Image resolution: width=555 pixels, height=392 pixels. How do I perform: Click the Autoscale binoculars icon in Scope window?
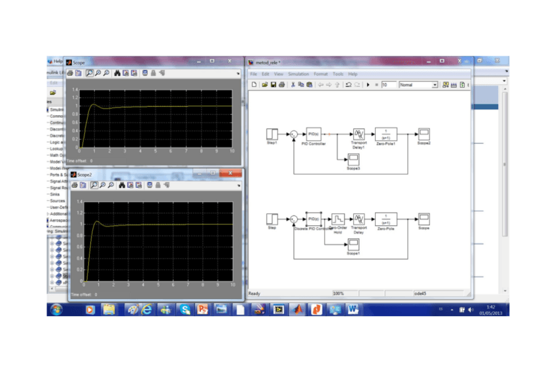click(x=116, y=74)
